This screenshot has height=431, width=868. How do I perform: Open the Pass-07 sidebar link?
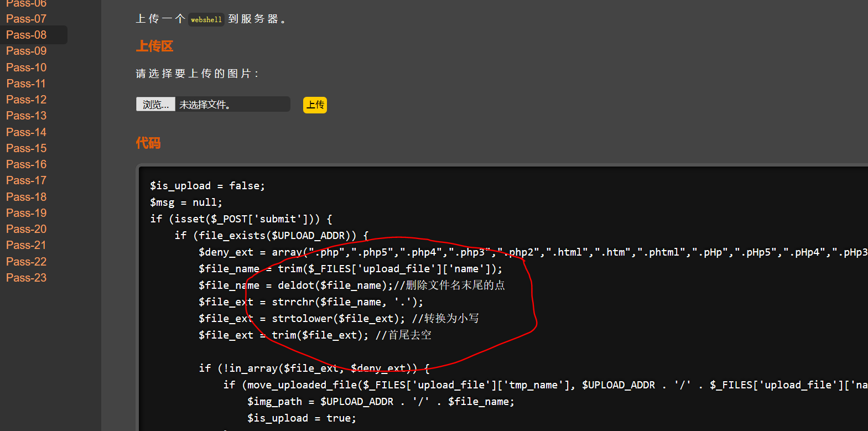point(26,19)
